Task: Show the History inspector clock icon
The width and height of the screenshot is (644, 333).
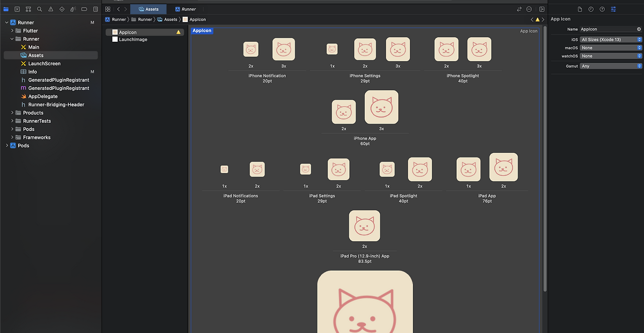Action: (591, 9)
